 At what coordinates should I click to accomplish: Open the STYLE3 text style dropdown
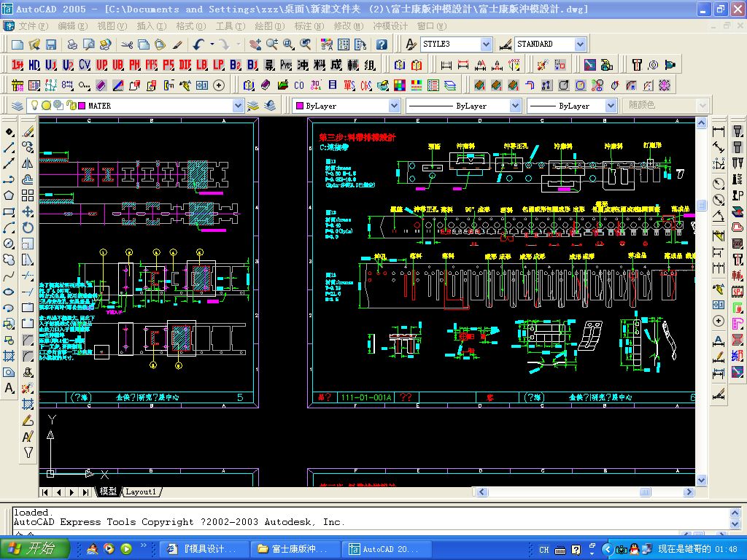coord(486,44)
